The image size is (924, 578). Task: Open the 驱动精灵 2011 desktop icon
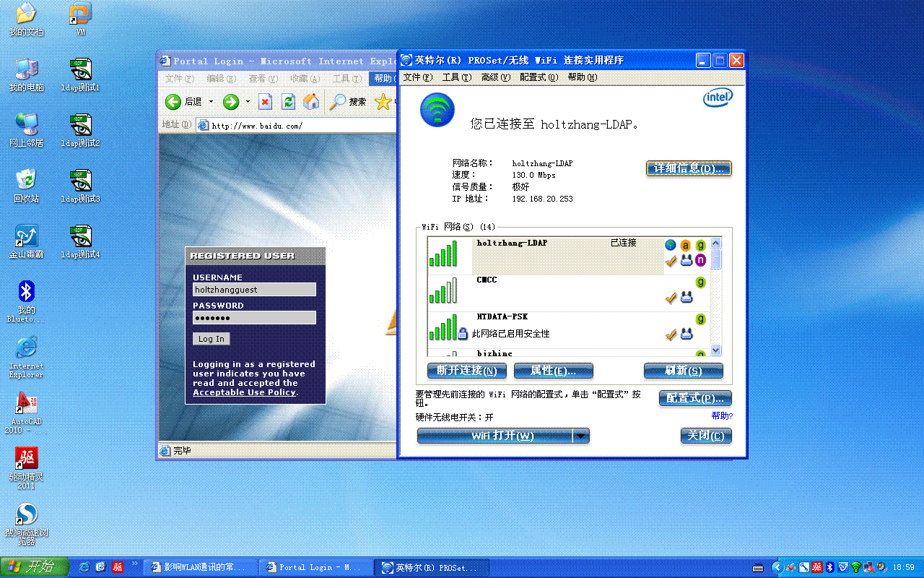(x=26, y=468)
